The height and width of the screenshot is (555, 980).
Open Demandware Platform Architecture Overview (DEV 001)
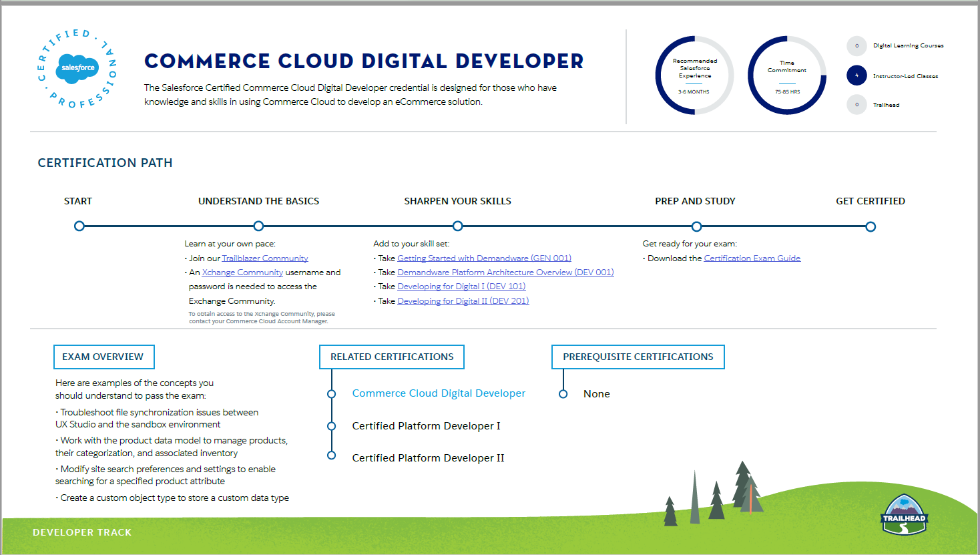point(505,272)
